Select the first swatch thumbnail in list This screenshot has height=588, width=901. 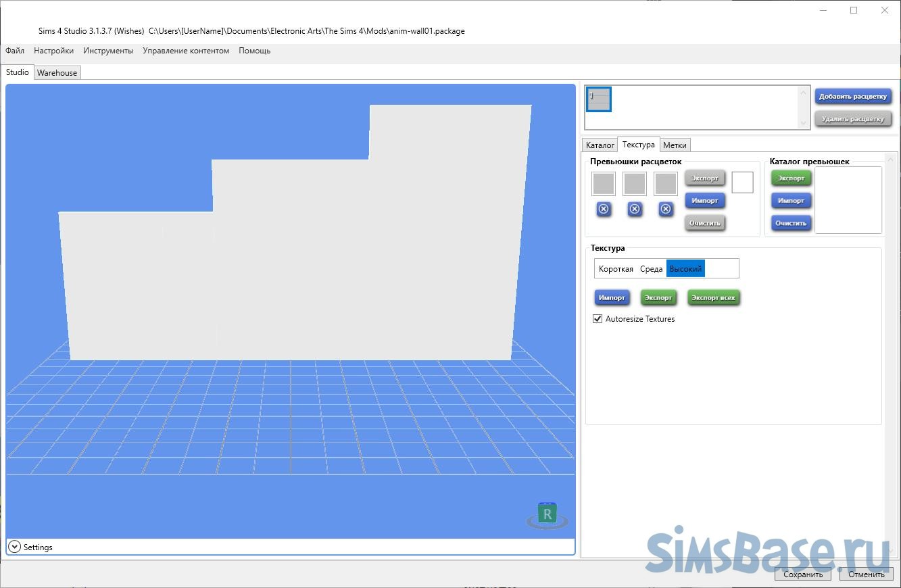599,99
